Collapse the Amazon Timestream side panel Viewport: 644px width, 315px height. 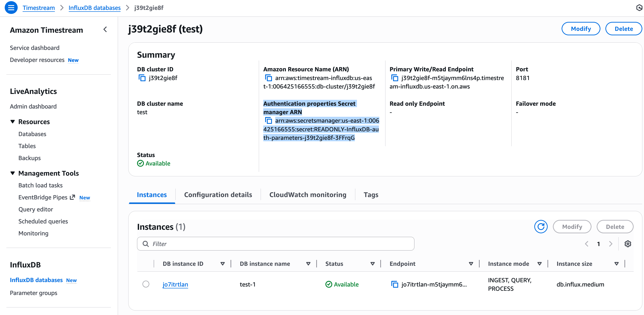105,29
